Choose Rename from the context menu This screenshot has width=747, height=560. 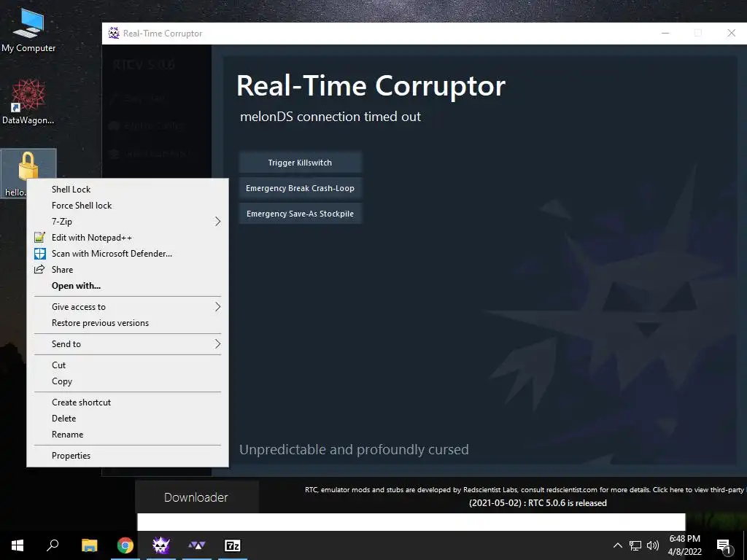128,435
